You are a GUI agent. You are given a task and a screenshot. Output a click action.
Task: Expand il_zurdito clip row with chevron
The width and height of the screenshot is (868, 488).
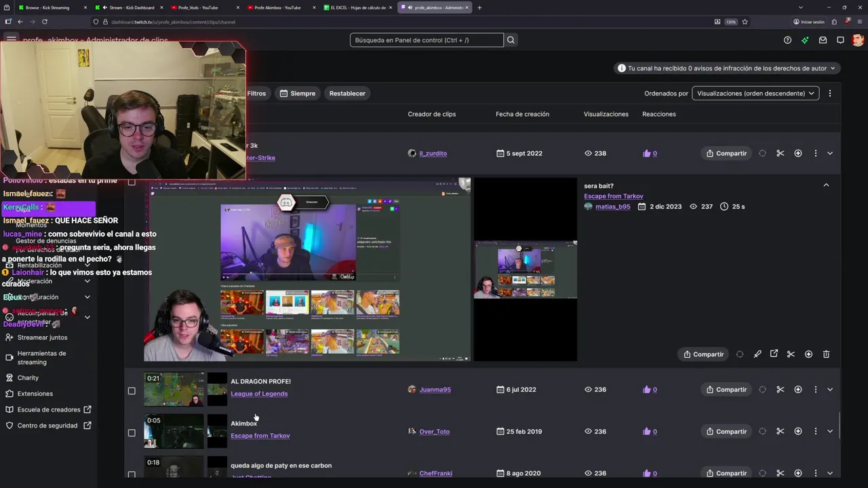tap(830, 153)
